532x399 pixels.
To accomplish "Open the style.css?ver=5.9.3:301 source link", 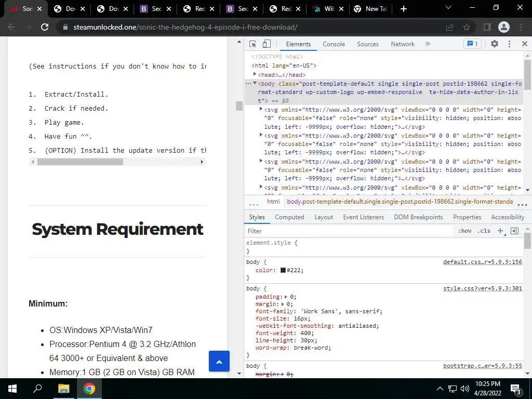I will (x=483, y=288).
